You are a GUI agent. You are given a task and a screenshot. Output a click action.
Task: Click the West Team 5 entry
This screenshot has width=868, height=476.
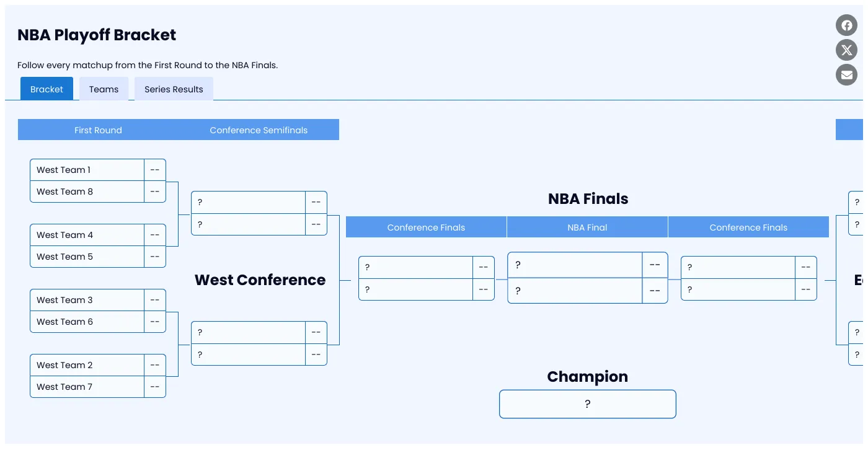[x=87, y=257]
